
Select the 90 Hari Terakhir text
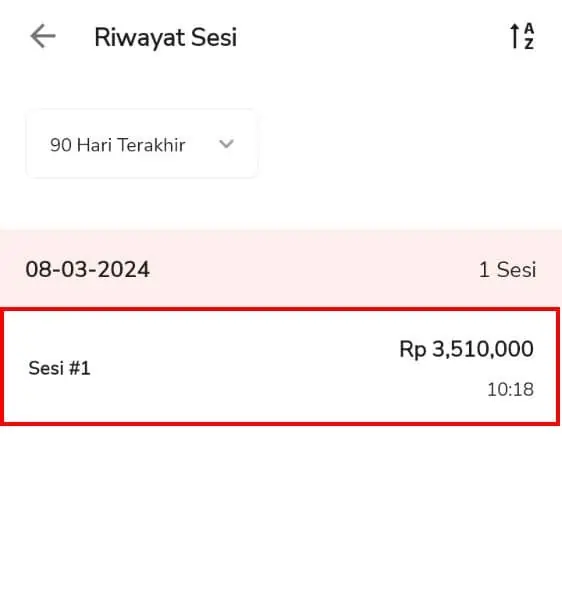pos(118,145)
